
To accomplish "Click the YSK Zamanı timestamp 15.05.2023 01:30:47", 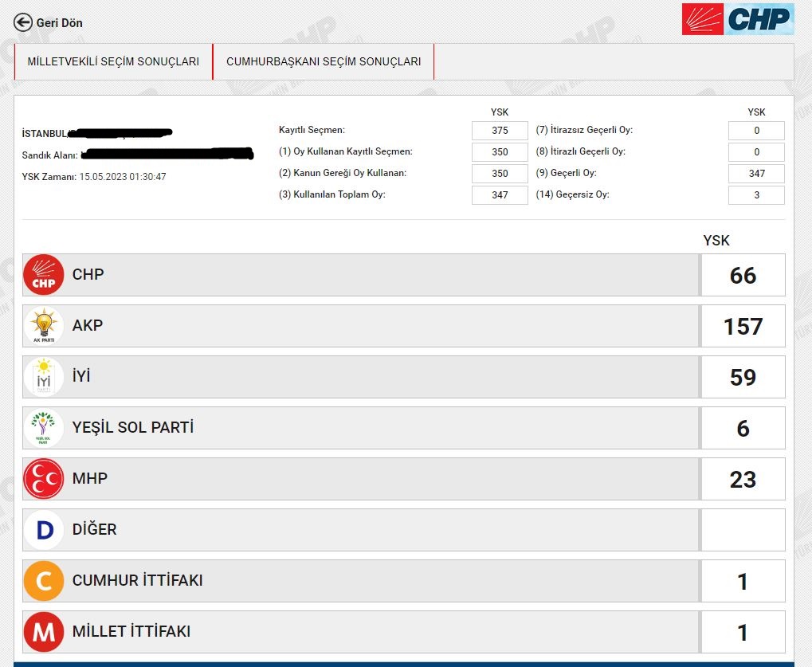I will coord(123,177).
